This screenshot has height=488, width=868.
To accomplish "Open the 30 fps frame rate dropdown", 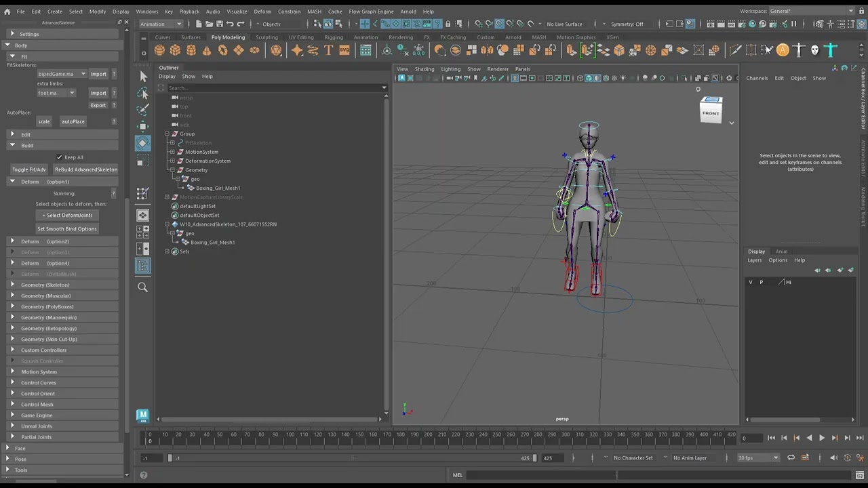I will [x=758, y=457].
